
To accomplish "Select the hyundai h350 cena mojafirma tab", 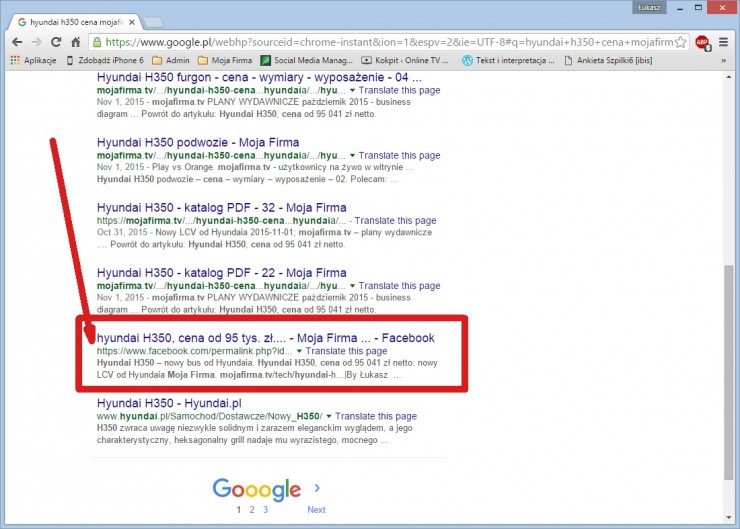I will (76, 22).
